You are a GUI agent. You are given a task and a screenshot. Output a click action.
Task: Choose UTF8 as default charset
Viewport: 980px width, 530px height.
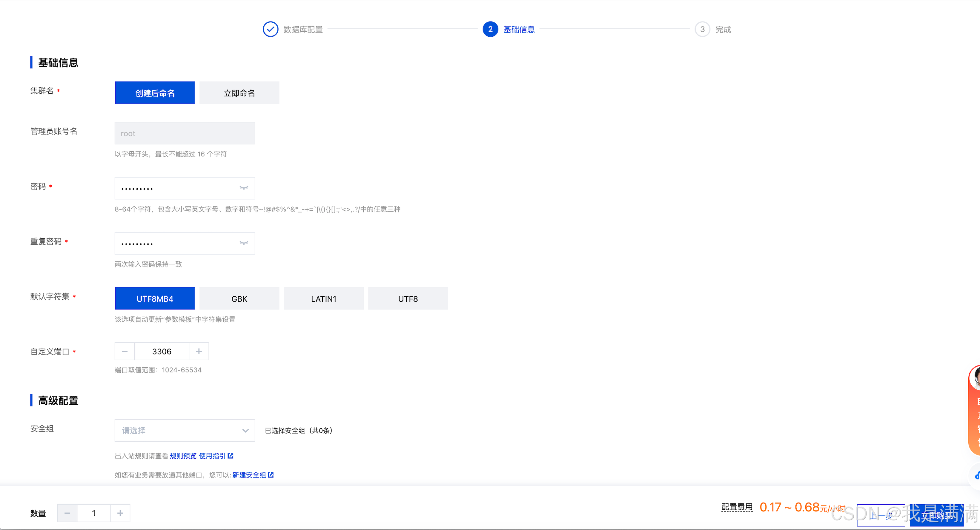[x=408, y=298]
